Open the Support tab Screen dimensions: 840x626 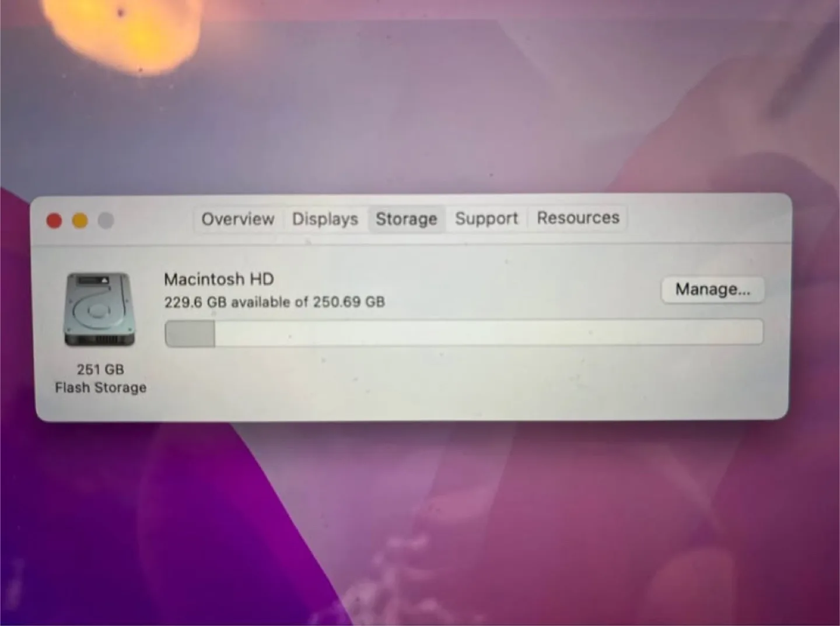tap(487, 218)
